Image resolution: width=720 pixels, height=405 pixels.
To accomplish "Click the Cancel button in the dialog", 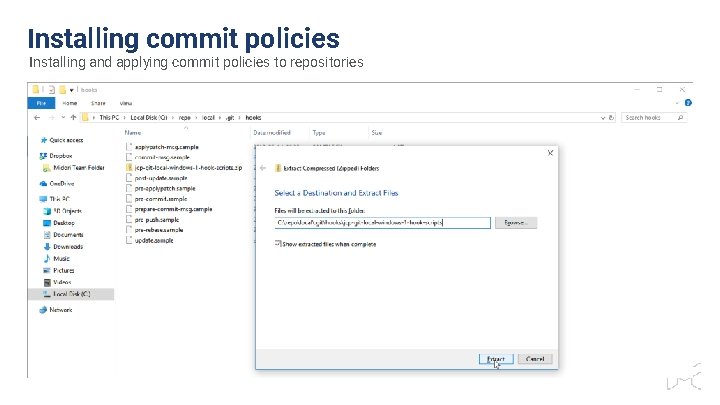I will [535, 359].
